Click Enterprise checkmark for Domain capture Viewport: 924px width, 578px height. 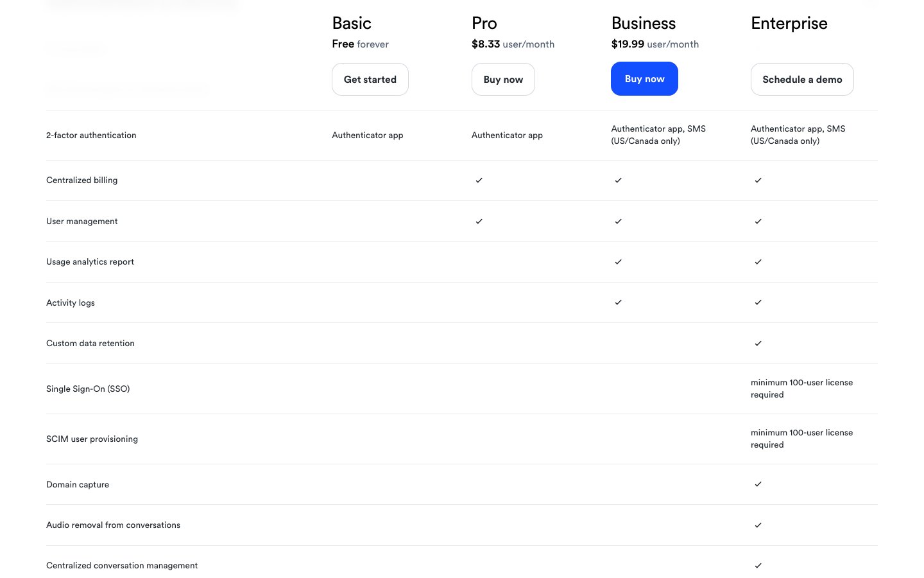[758, 484]
